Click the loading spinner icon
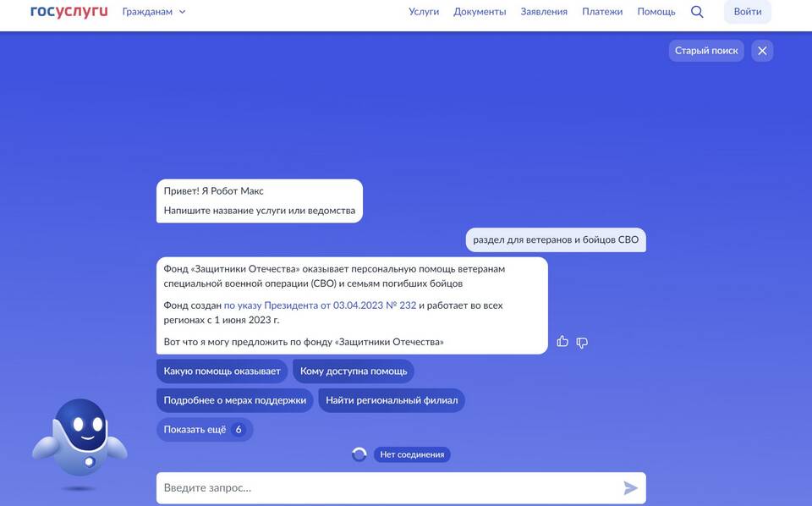This screenshot has height=506, width=812. (359, 454)
